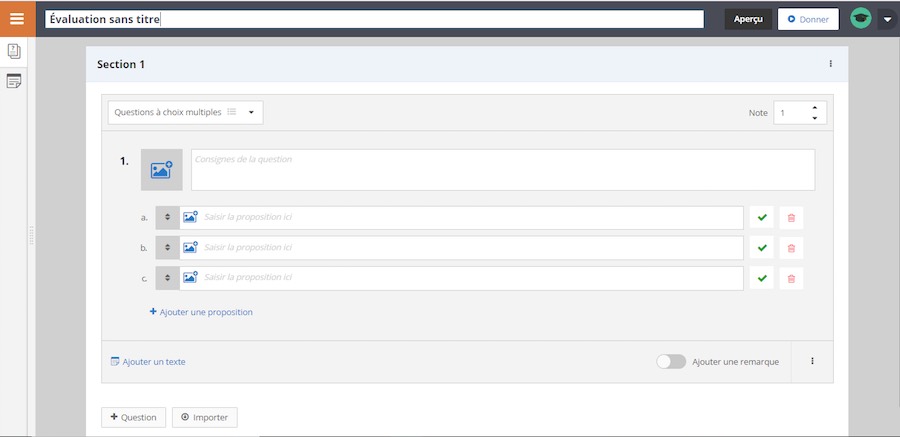Open the Questions à choix multiples dropdown
The width and height of the screenshot is (900, 437).
(185, 112)
